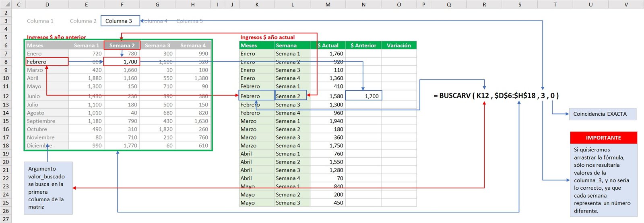Select the BUSCARV formula text
The height and width of the screenshot is (223, 644).
point(496,96)
